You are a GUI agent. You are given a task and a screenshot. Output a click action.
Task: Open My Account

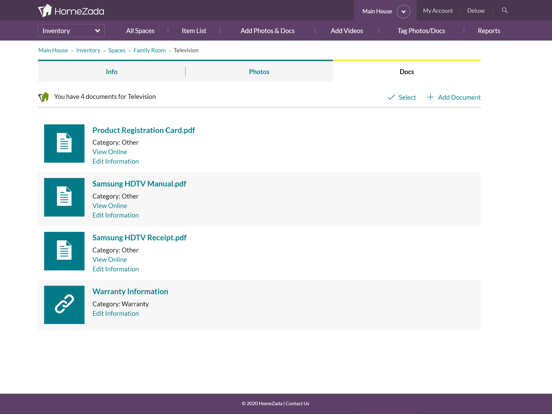tap(438, 11)
